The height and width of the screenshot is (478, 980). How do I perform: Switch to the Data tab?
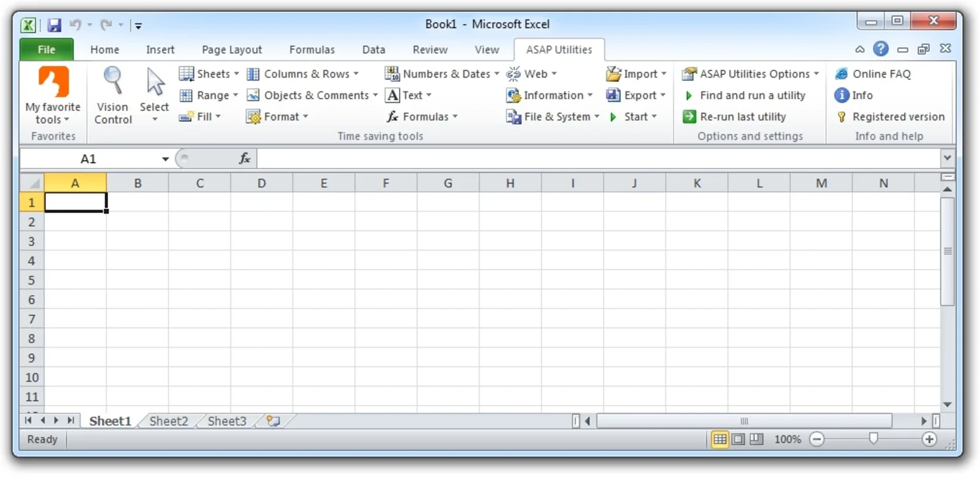373,50
